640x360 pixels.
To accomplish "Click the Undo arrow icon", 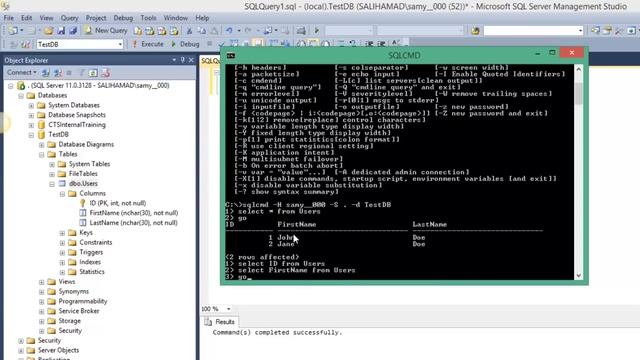I will tap(229, 31).
